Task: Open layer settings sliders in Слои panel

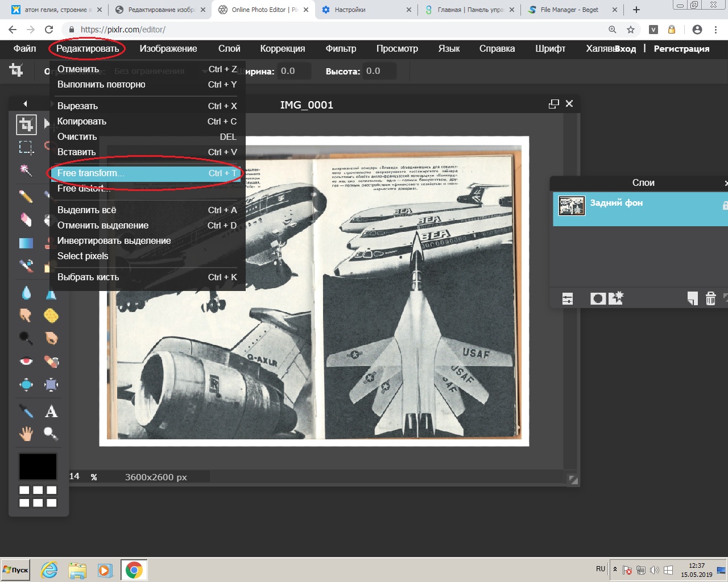Action: (568, 298)
